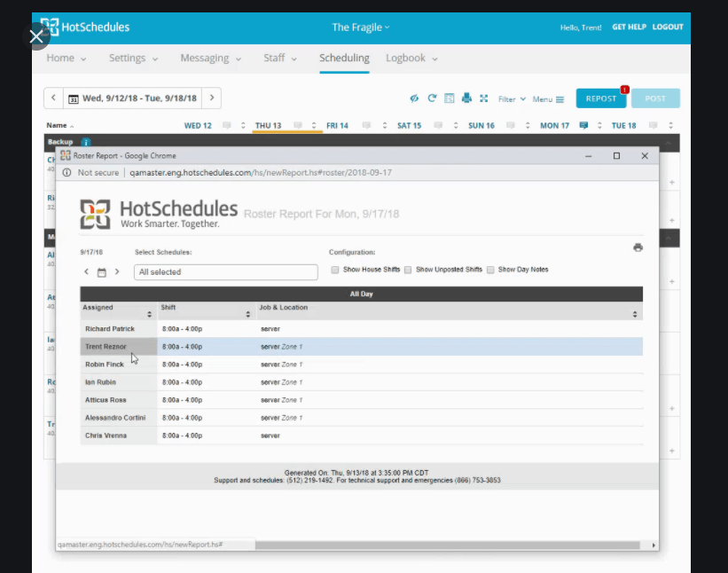Go to the previous roster report day

[86, 271]
